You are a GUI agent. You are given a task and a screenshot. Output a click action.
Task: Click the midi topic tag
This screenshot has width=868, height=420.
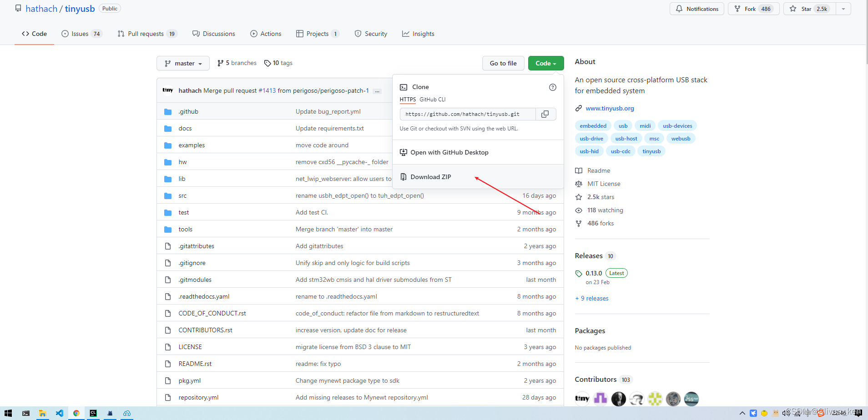click(645, 126)
